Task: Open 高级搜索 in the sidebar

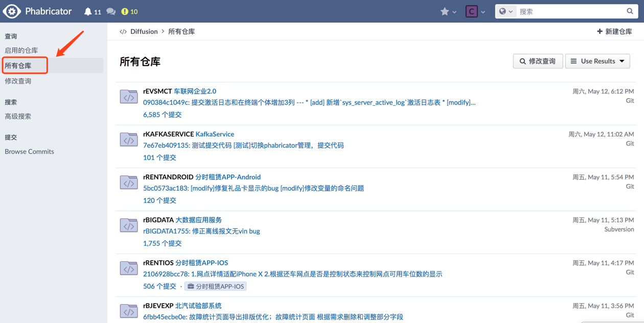Action: [53, 116]
